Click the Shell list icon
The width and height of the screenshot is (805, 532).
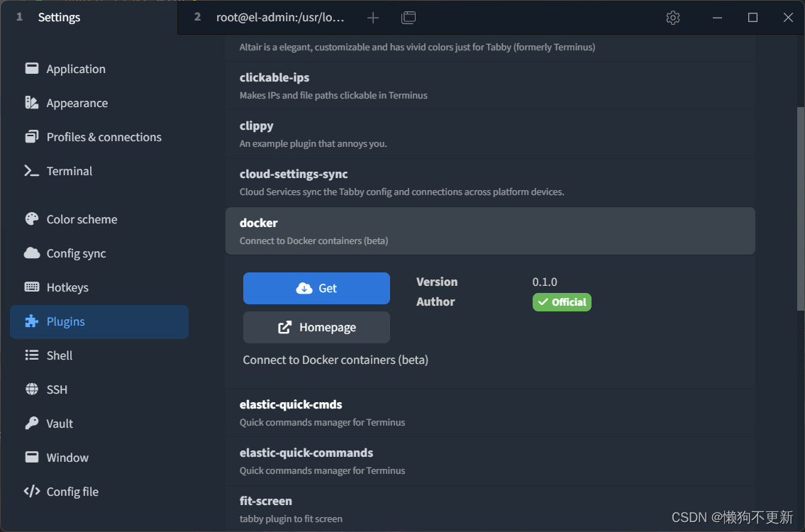coord(32,355)
